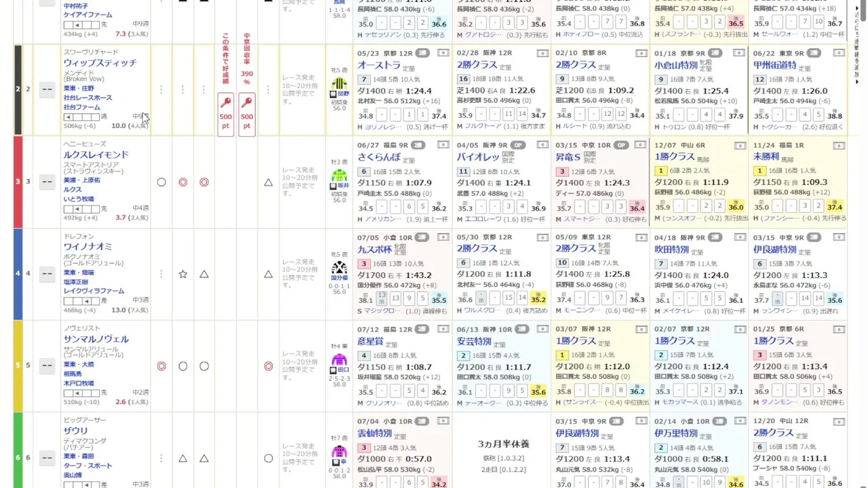Open the 安芸特別 race result
868x488 pixels.
[473, 342]
